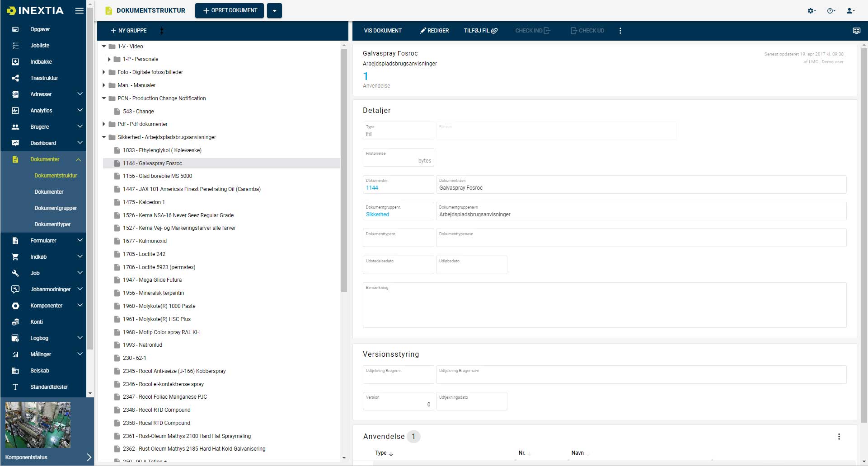
Task: Click the Komponentstatus thumbnail image
Action: click(38, 424)
